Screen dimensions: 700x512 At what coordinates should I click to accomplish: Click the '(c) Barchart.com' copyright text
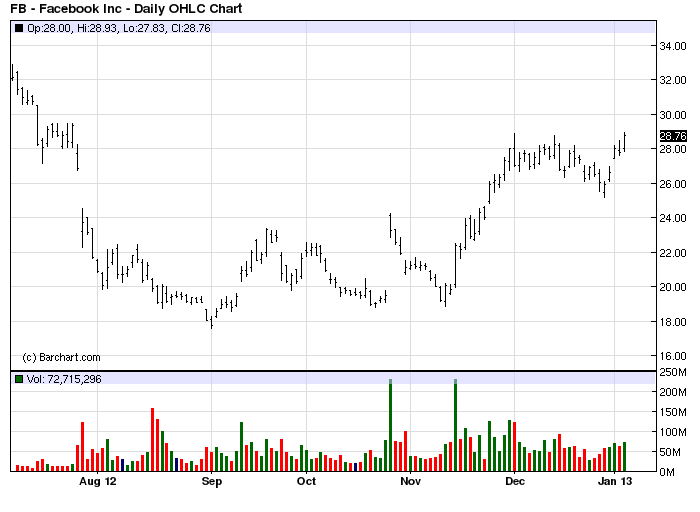tap(61, 357)
